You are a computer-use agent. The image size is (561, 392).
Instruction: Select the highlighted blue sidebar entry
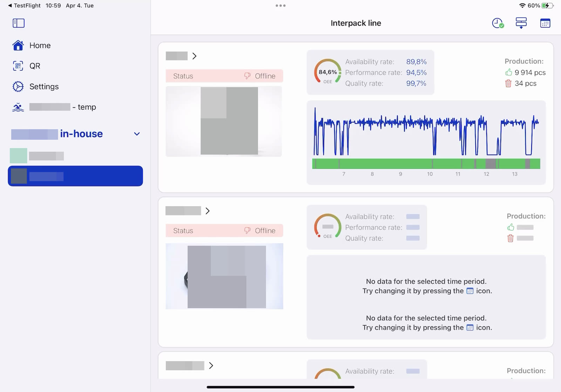tap(75, 176)
